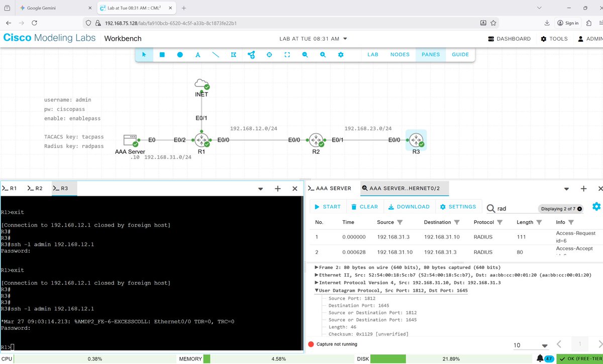This screenshot has width=603, height=364.
Task: Open the canvas toolbar settings gear
Action: click(341, 55)
